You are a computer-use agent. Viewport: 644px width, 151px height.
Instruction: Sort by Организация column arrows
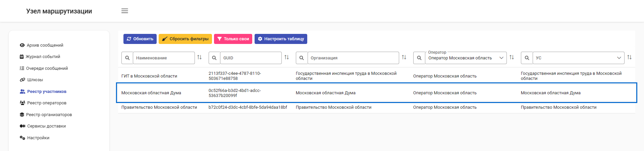[404, 57]
